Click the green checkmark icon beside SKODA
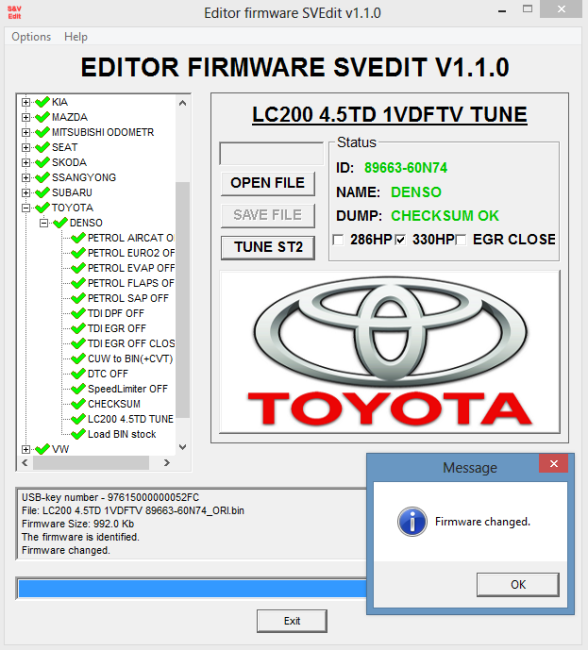Viewport: 588px width, 650px height. [42, 162]
